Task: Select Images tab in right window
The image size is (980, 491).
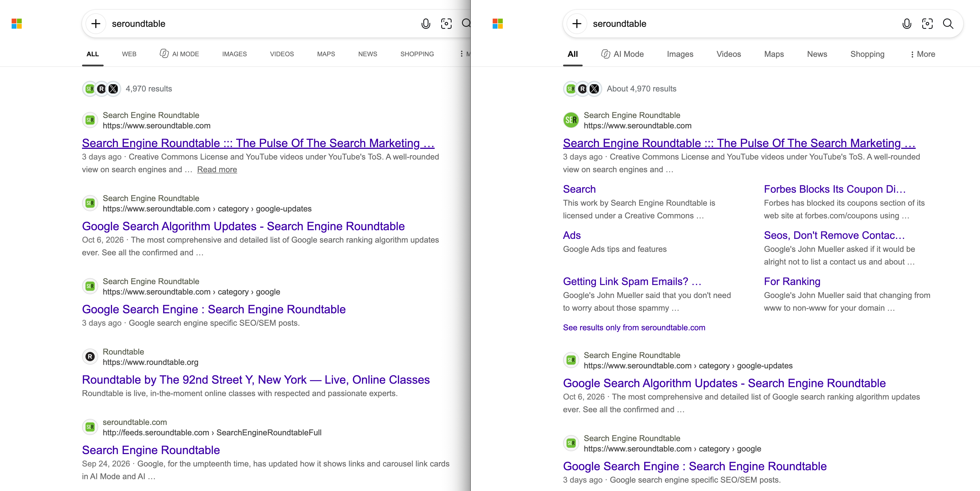Action: point(680,54)
